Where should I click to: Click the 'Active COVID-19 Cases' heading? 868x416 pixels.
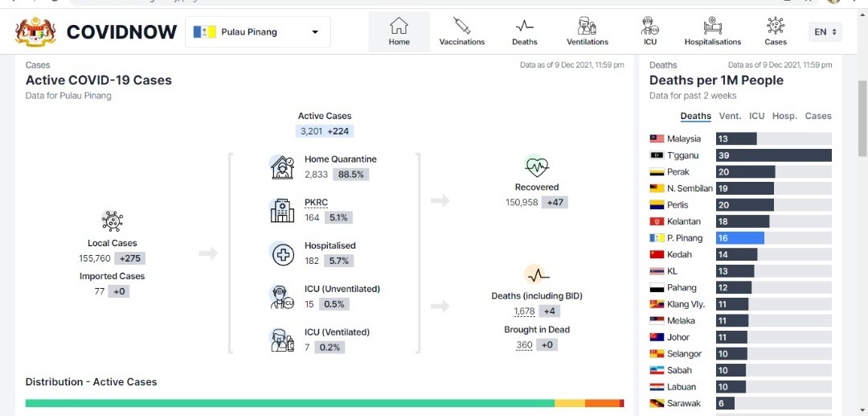click(99, 80)
